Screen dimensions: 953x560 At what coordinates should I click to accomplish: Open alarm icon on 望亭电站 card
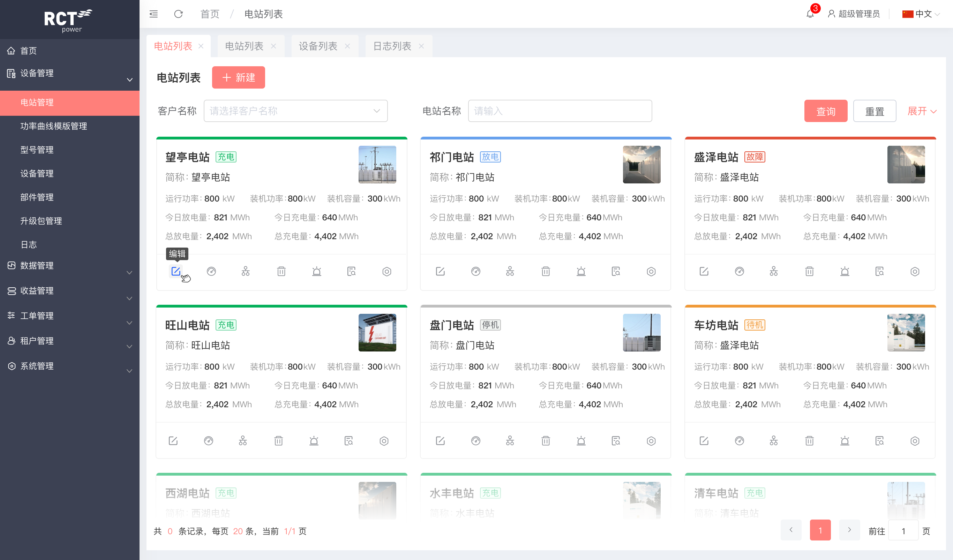317,271
